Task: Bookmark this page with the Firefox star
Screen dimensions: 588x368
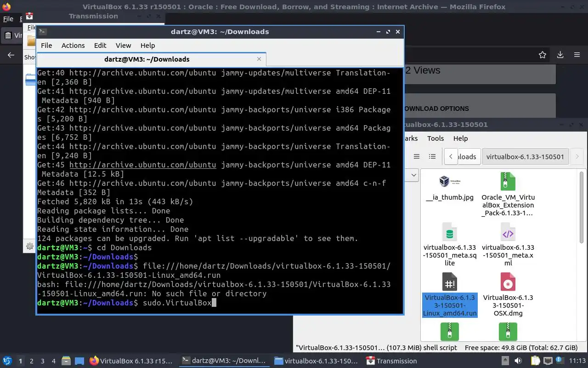Action: pos(543,55)
